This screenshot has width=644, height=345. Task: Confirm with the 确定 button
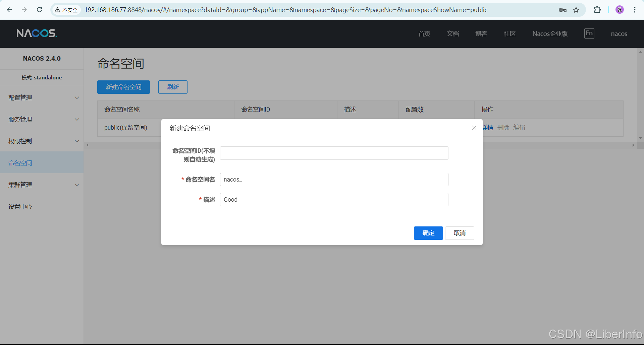tap(428, 233)
